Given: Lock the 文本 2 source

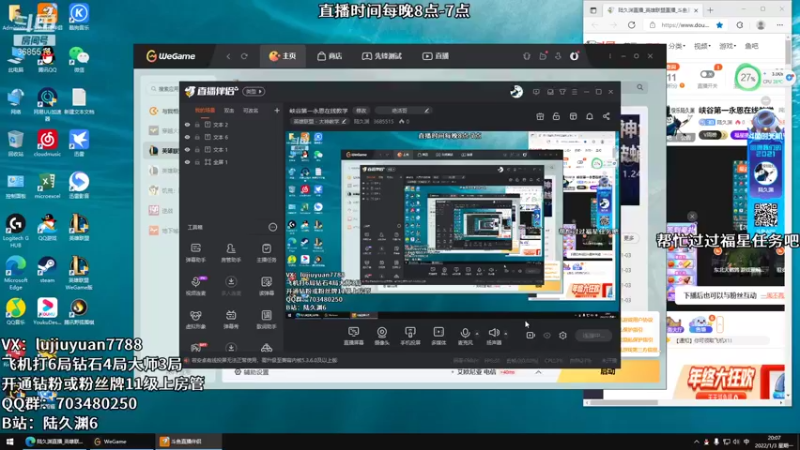Looking at the screenshot, I should tap(197, 125).
